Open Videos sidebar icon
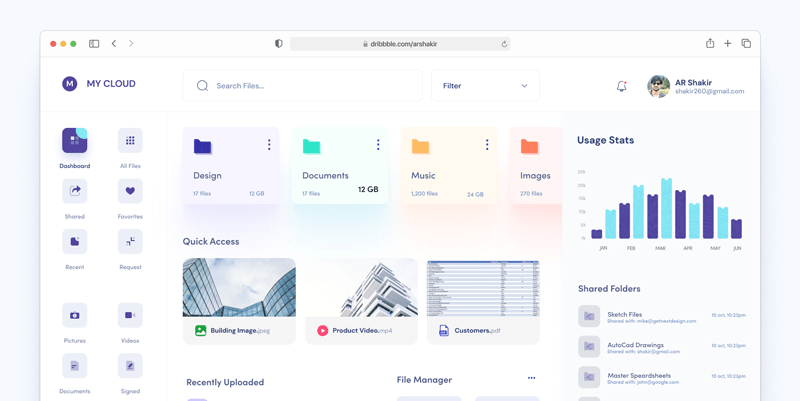 pyautogui.click(x=130, y=315)
